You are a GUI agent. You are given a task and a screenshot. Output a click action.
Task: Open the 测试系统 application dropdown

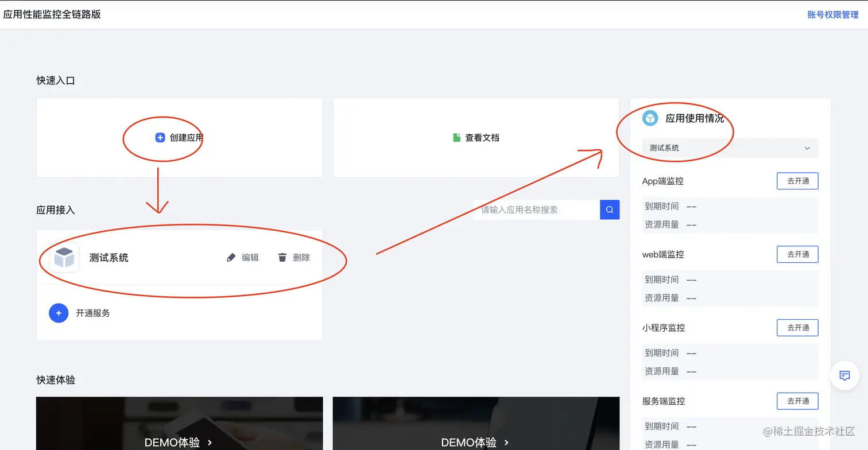730,148
